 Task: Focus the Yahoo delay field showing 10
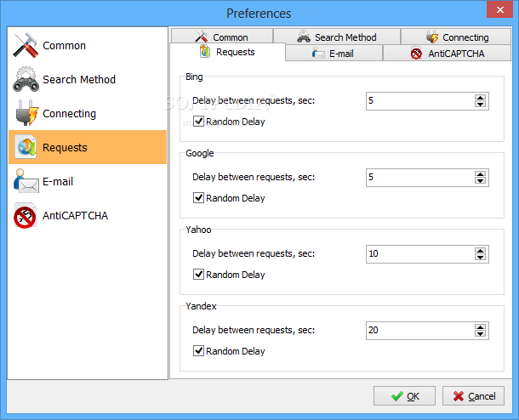[419, 253]
